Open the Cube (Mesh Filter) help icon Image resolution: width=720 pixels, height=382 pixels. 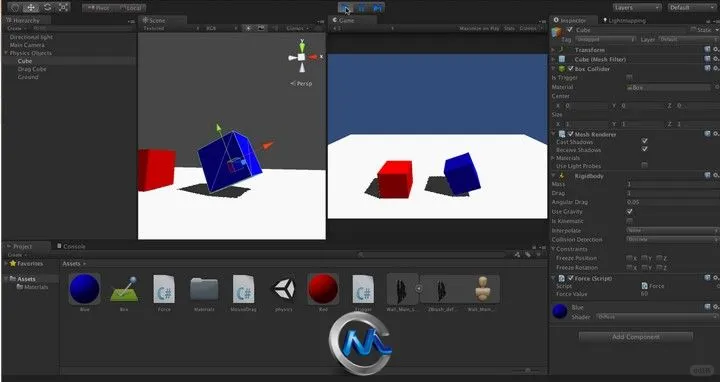(708, 59)
